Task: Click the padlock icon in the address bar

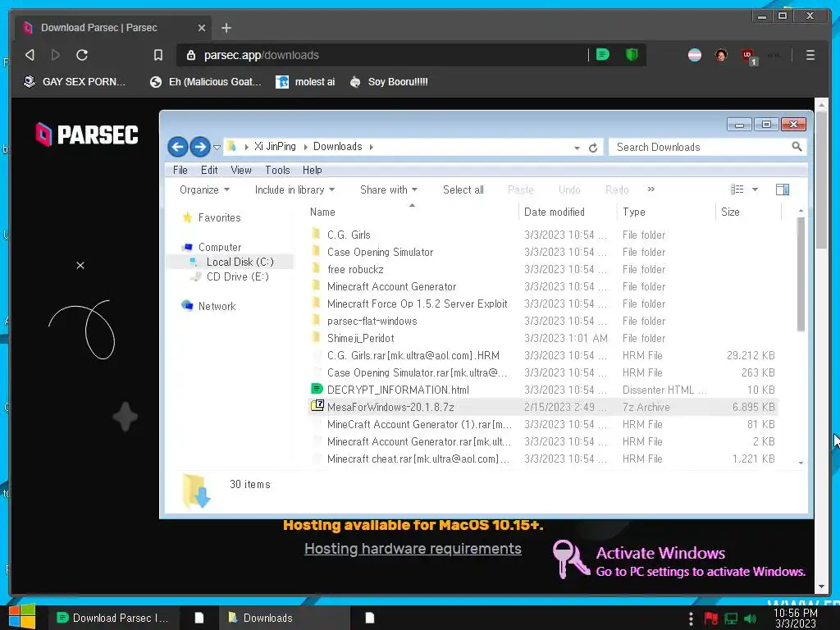Action: point(191,55)
